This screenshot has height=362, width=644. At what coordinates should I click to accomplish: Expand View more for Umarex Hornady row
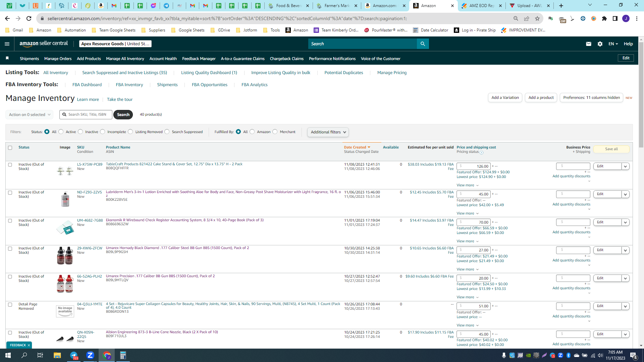(x=468, y=269)
